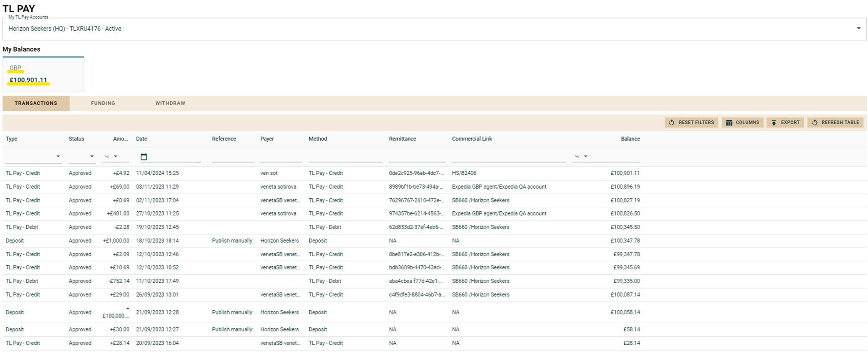Sort by the Balance column header
Viewport: 868px width, 356px height.
(x=630, y=139)
